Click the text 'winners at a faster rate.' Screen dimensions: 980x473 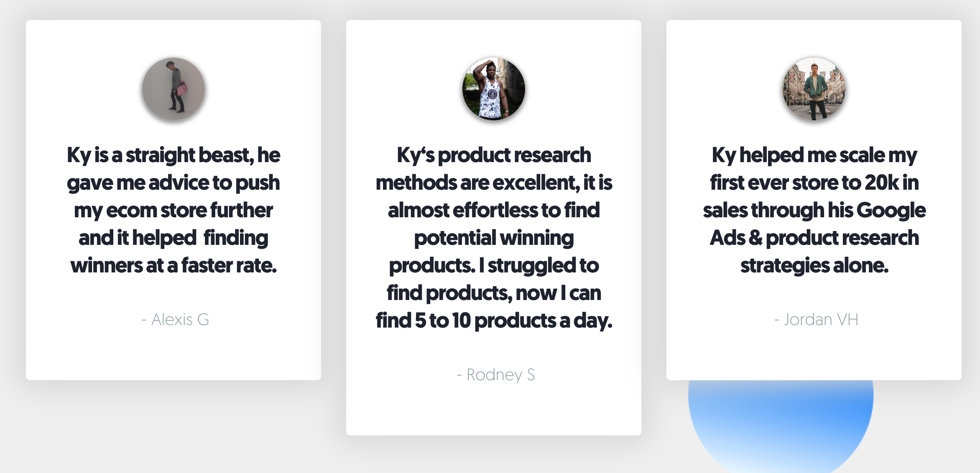pyautogui.click(x=174, y=265)
